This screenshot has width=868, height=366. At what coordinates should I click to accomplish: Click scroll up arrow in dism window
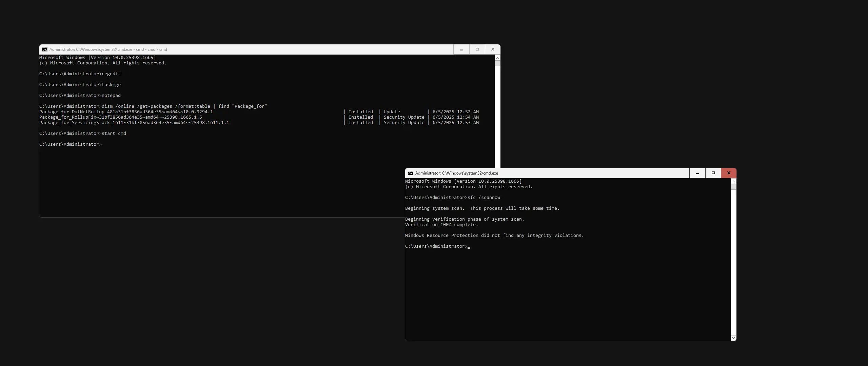click(x=497, y=58)
